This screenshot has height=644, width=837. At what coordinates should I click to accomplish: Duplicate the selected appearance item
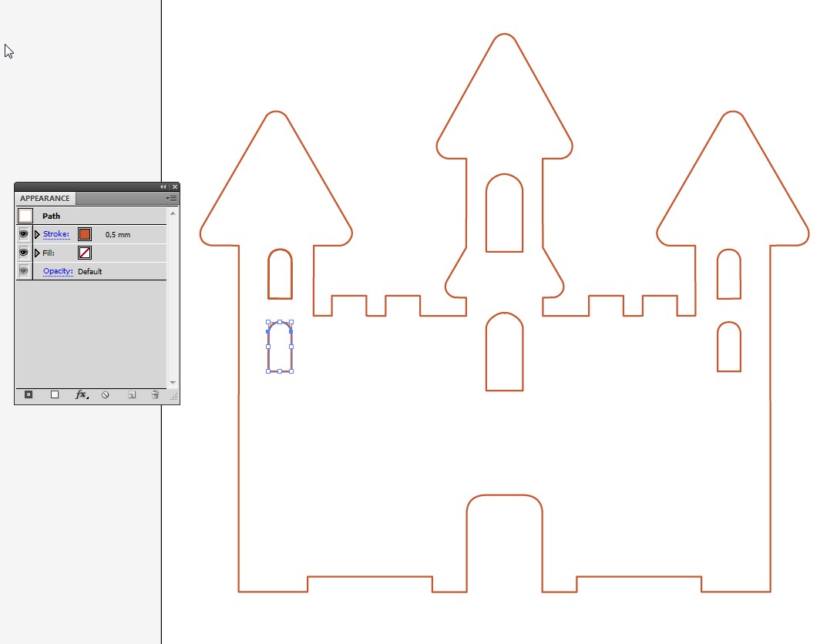pyautogui.click(x=131, y=394)
